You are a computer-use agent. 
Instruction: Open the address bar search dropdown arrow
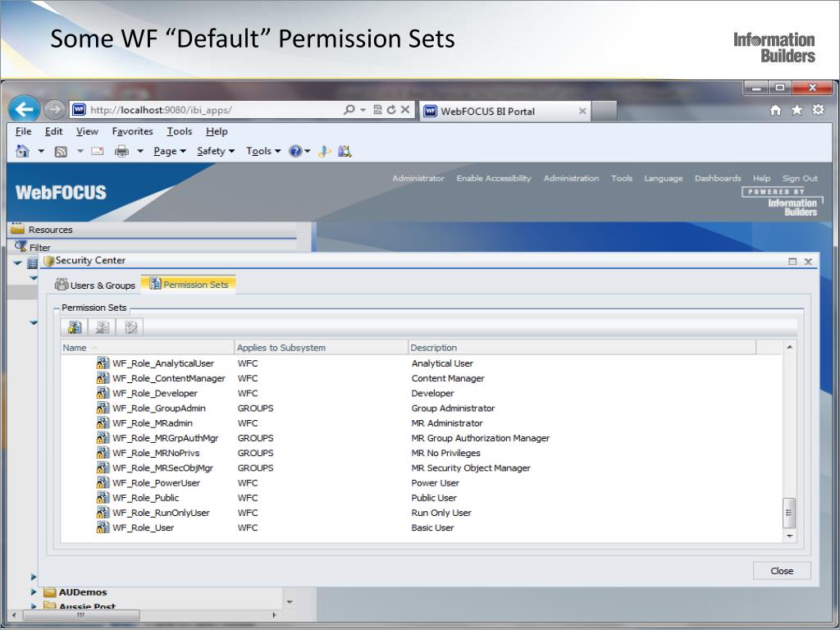click(x=363, y=110)
